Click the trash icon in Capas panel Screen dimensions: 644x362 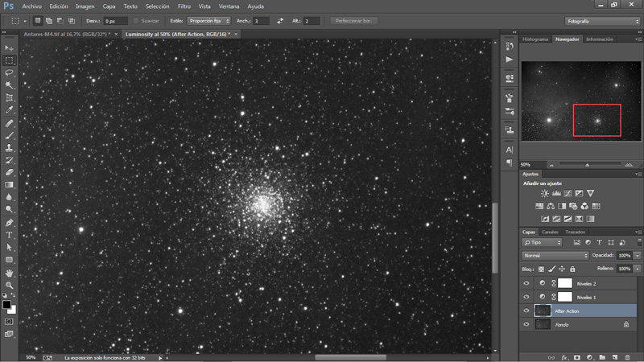click(627, 356)
